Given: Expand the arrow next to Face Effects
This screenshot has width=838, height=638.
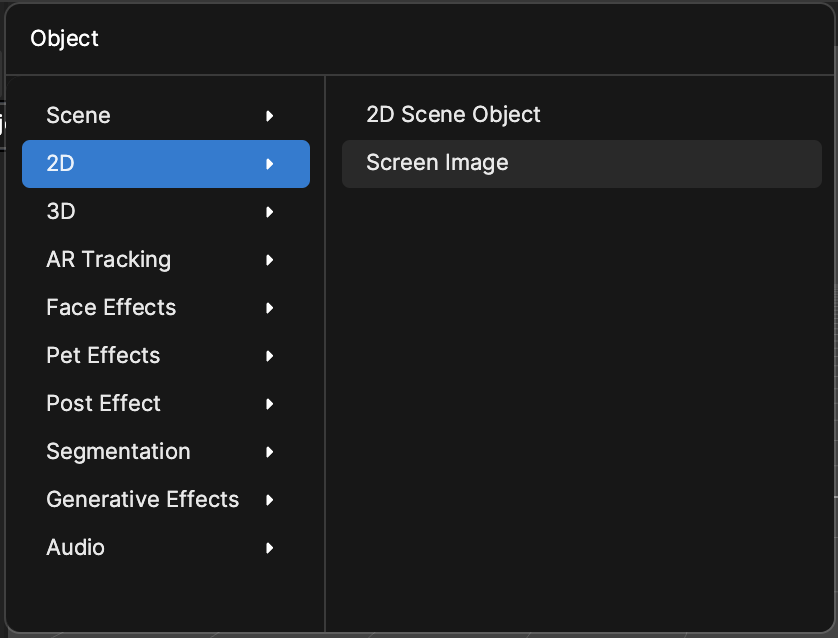Looking at the screenshot, I should coord(269,308).
